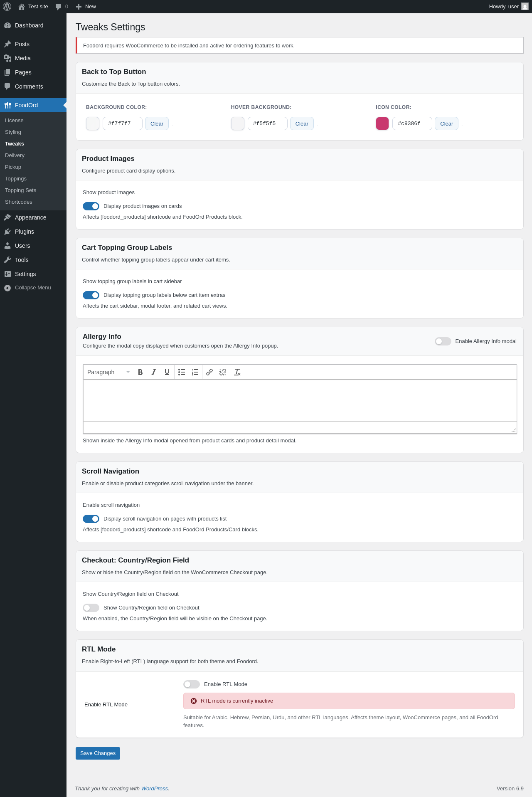Viewport: 532px width, 797px height.
Task: Click the Save Changes button
Action: tap(98, 753)
